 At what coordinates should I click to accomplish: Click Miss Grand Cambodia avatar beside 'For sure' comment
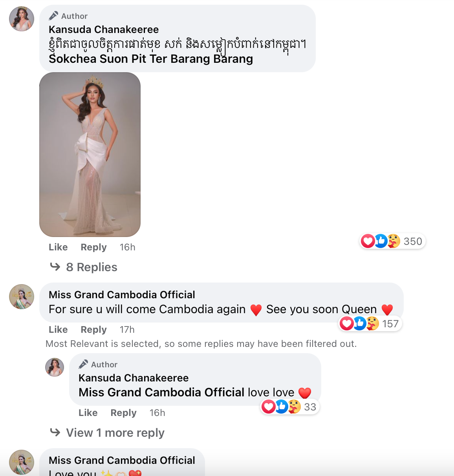pyautogui.click(x=22, y=297)
